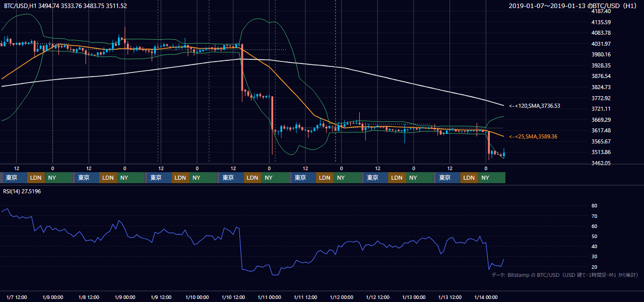Click price axis value 3513.86
Screen dimensions: 644x302
click(x=601, y=152)
